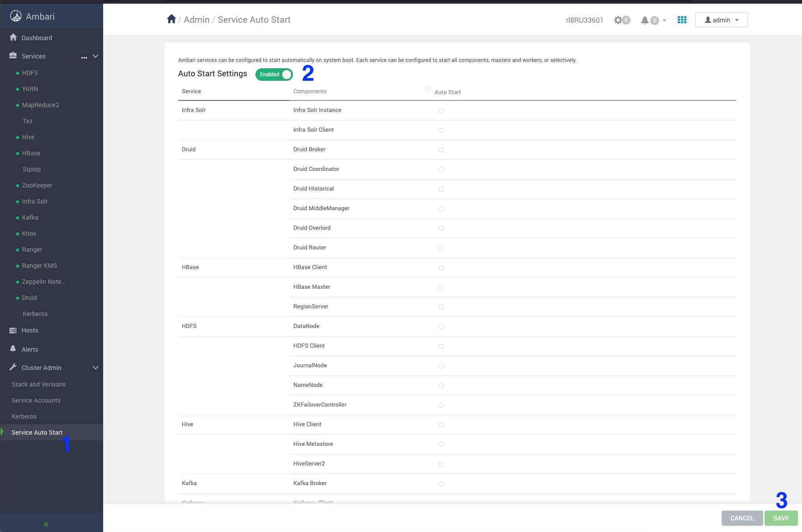Image resolution: width=802 pixels, height=532 pixels.
Task: Click the Ambari title link
Action: (40, 17)
